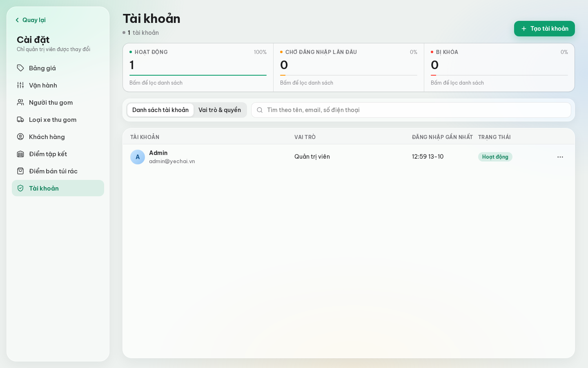Screen dimensions: 588x368
Task: Filter list by the Hoạt động card
Action: (198, 67)
